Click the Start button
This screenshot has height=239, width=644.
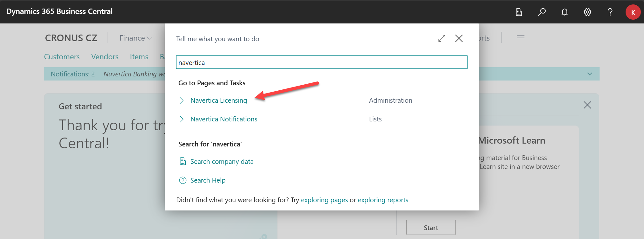(431, 228)
